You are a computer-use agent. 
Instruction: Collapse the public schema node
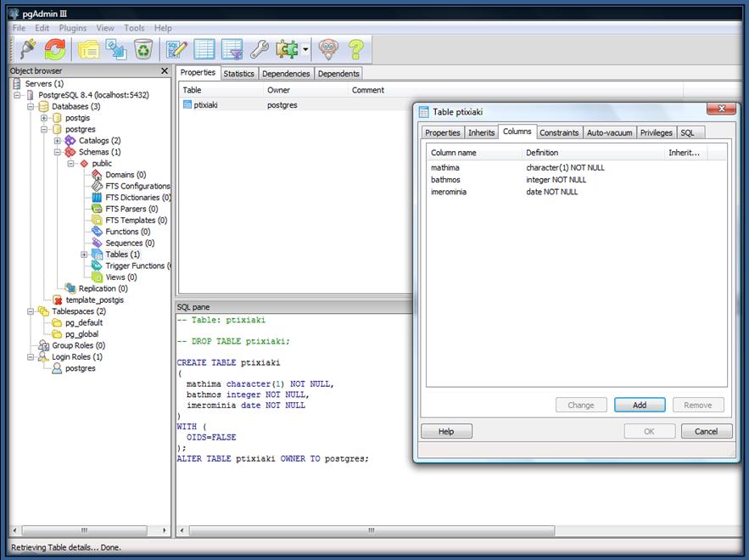pyautogui.click(x=70, y=164)
